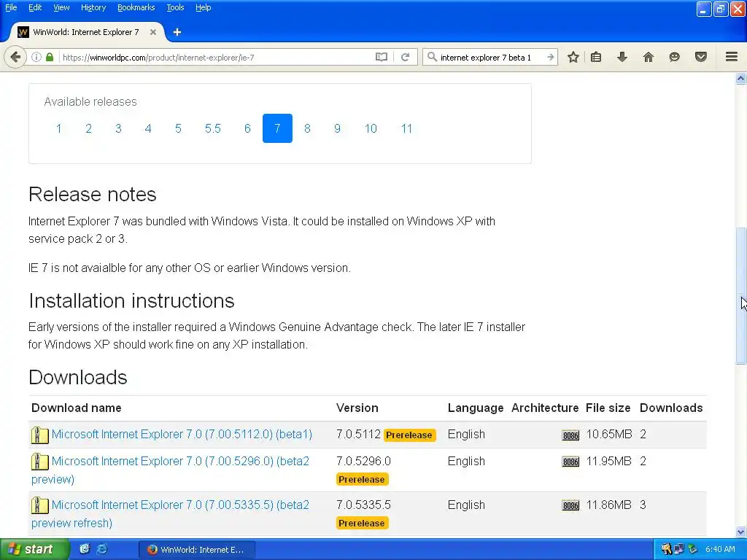Image resolution: width=747 pixels, height=560 pixels.
Task: Open the File menu
Action: [x=11, y=7]
